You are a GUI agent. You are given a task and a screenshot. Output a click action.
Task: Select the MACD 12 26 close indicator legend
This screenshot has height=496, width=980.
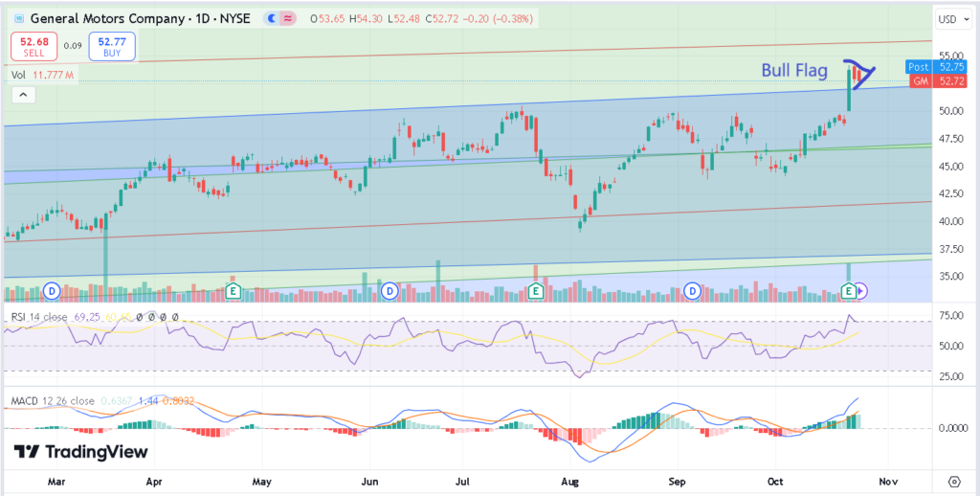(53, 401)
